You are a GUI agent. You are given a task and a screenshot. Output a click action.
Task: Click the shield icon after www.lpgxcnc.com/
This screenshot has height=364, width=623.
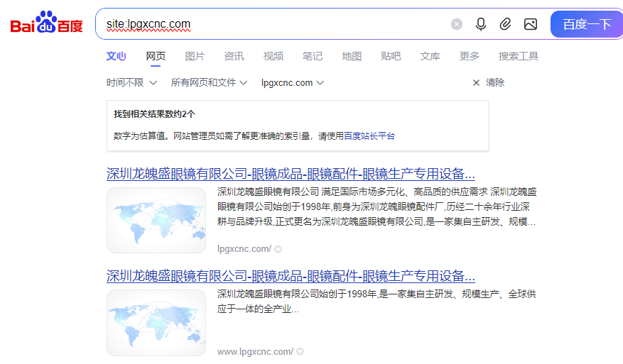pos(300,352)
